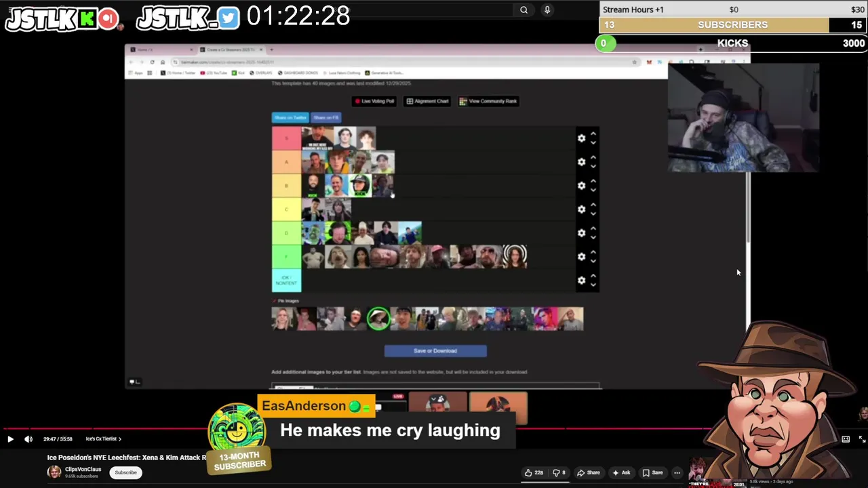Open settings gear for C tier row
Viewport: 868px width, 488px height.
coord(581,209)
